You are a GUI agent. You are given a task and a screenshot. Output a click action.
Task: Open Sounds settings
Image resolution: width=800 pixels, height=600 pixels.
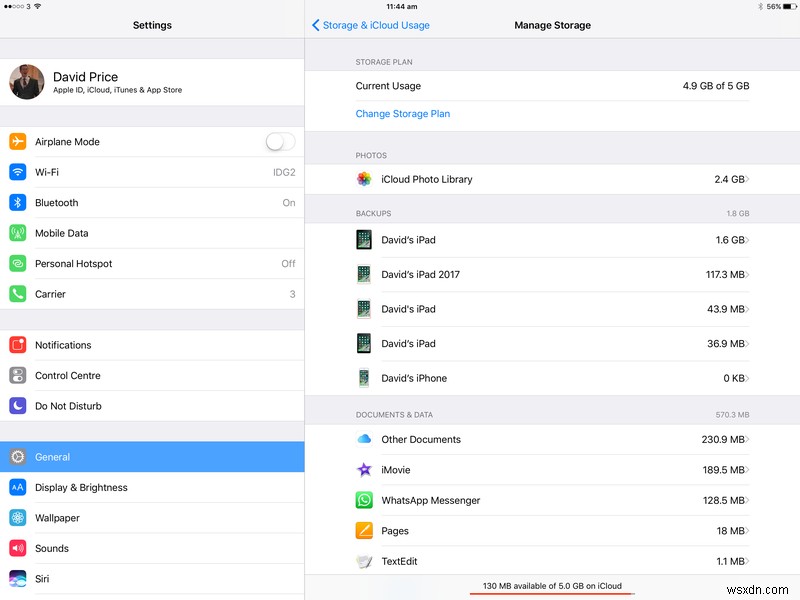pyautogui.click(x=152, y=548)
